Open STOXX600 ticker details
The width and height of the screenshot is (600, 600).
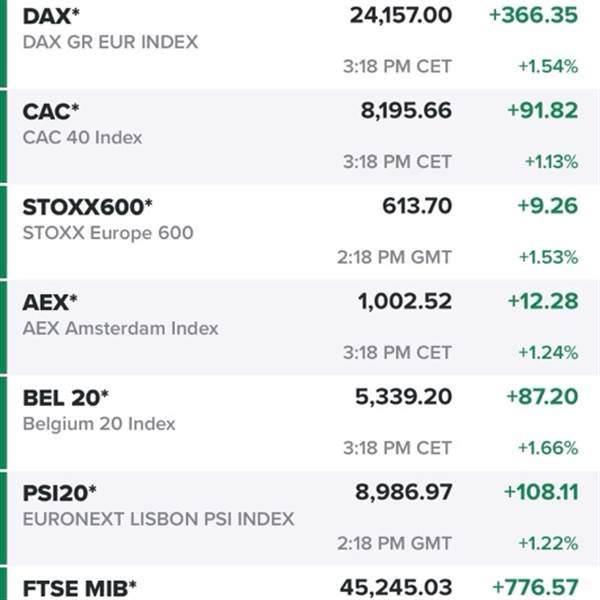tap(87, 207)
